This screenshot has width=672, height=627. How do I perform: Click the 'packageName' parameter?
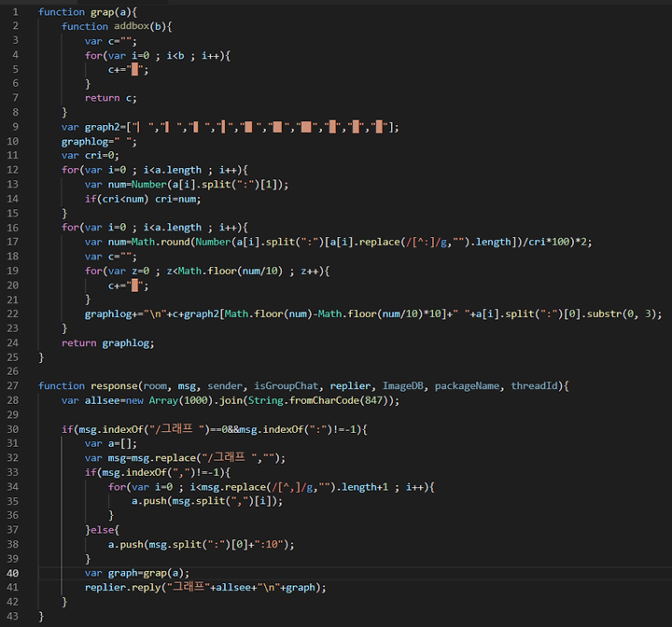pyautogui.click(x=467, y=386)
